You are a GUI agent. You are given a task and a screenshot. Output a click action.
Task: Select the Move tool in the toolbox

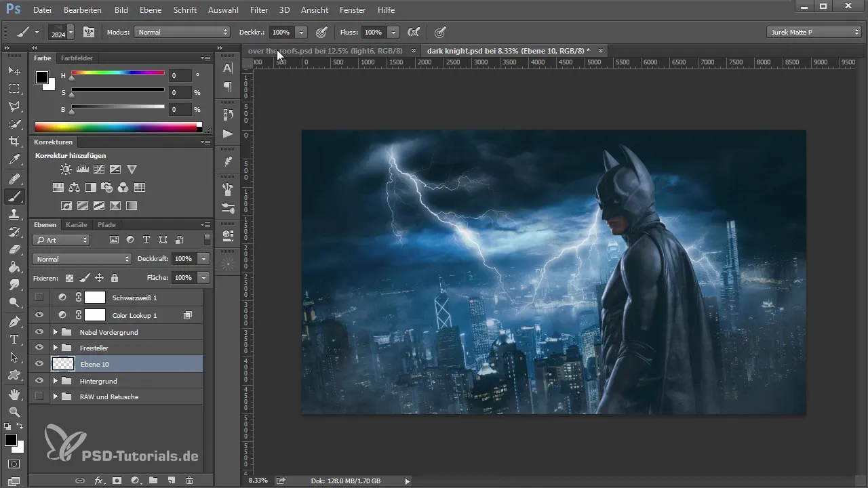[x=14, y=70]
